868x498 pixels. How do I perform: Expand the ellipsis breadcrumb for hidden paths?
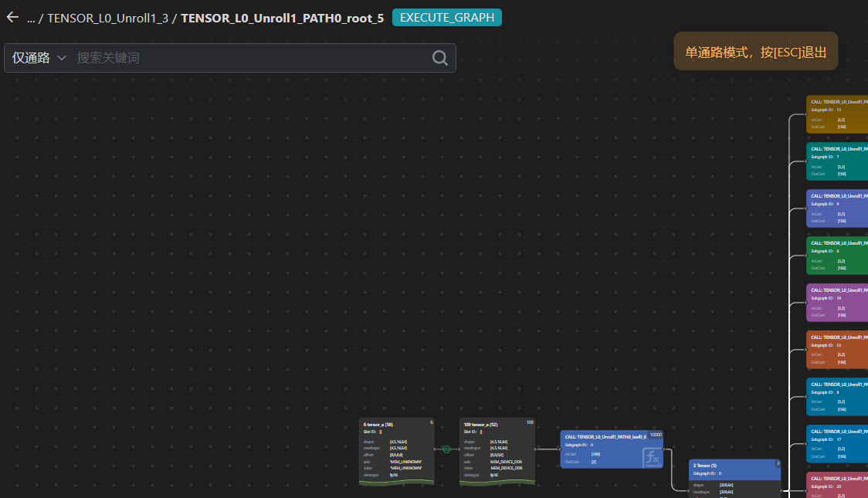click(x=31, y=19)
